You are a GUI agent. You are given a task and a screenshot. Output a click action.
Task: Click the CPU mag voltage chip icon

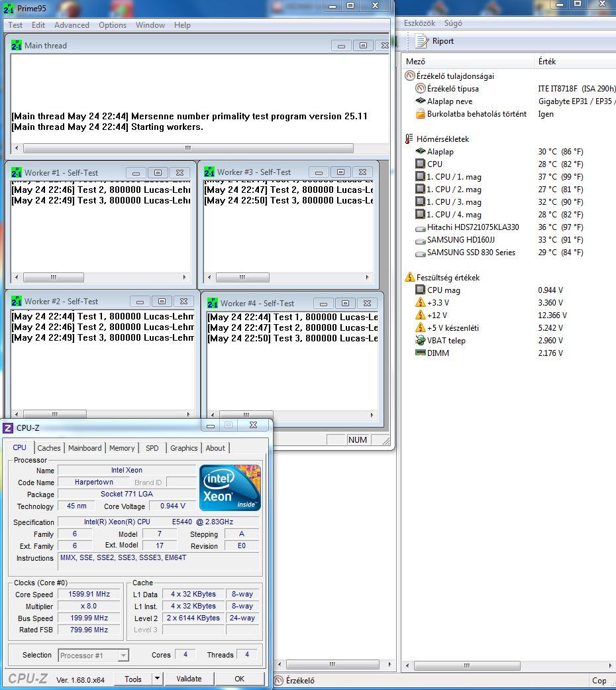point(421,290)
